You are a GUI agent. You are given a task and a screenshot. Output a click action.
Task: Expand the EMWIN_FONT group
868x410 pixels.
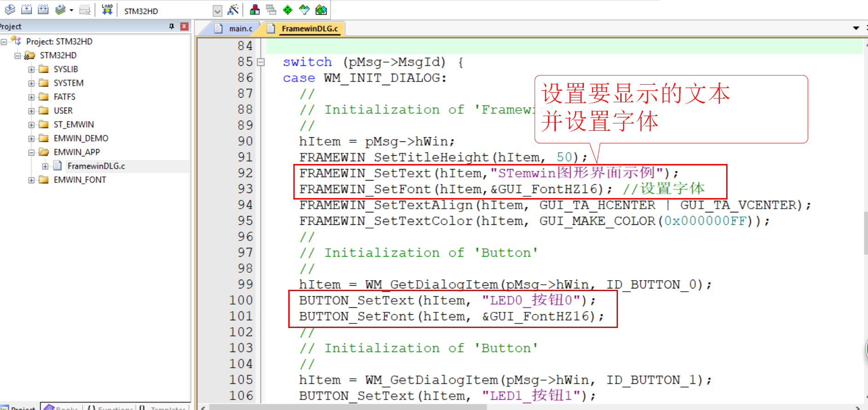coord(31,180)
